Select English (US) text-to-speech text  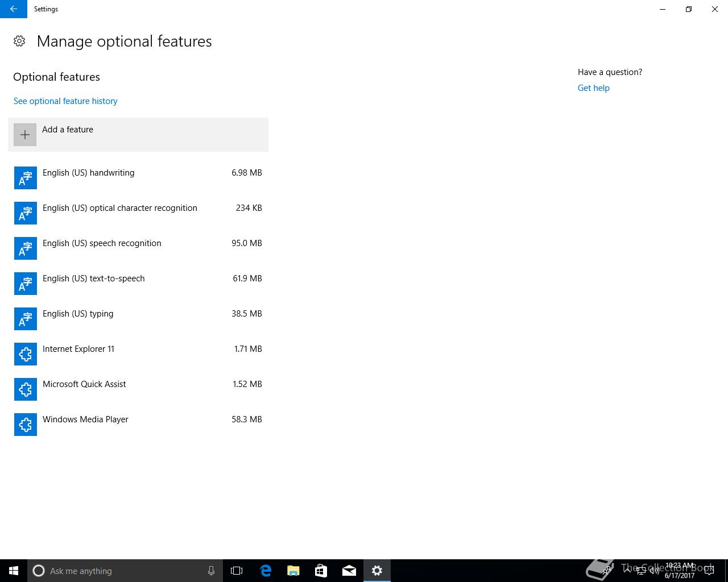point(94,278)
